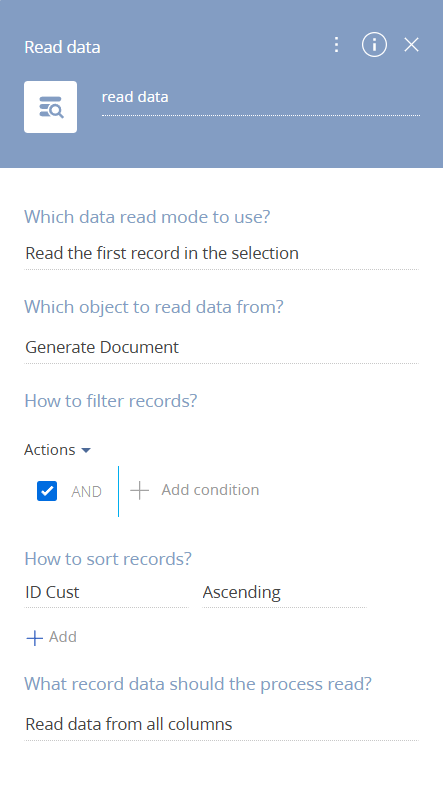
Task: Open the Generate Document object dropdown
Action: [221, 348]
